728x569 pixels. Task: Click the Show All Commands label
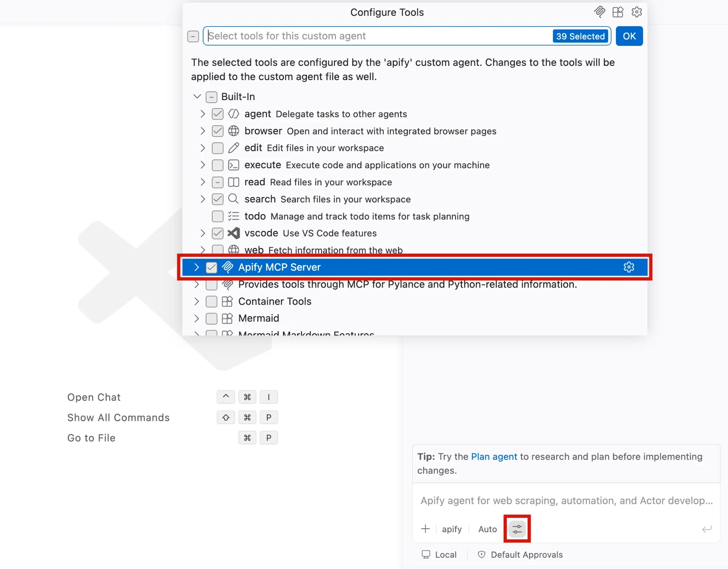pyautogui.click(x=118, y=418)
